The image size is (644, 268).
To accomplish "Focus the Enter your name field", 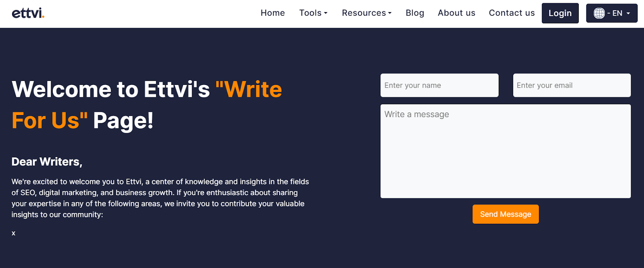I will point(439,85).
